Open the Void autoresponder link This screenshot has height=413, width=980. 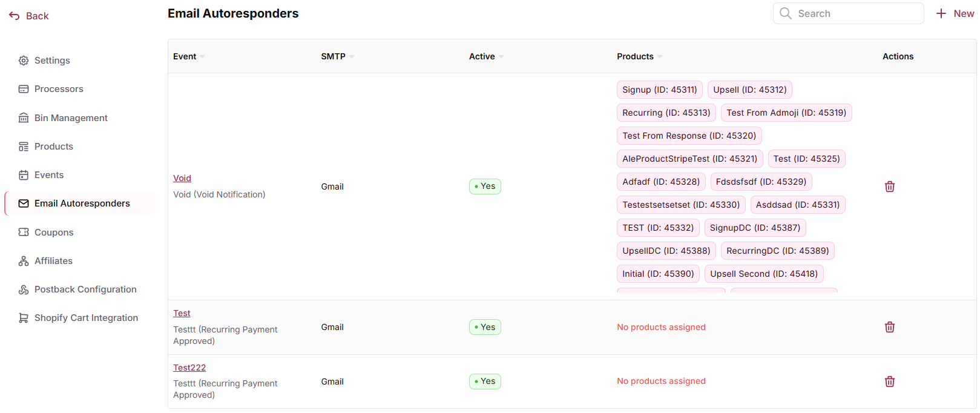pos(182,178)
